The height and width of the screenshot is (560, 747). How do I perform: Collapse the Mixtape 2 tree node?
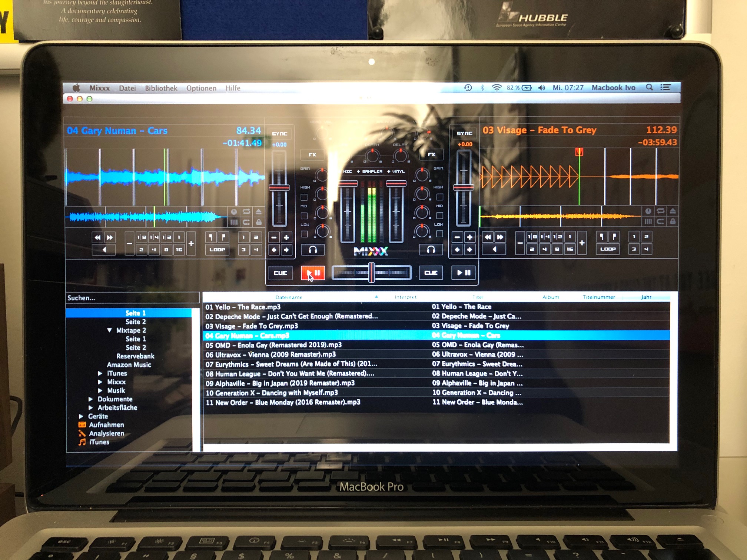coord(109,330)
